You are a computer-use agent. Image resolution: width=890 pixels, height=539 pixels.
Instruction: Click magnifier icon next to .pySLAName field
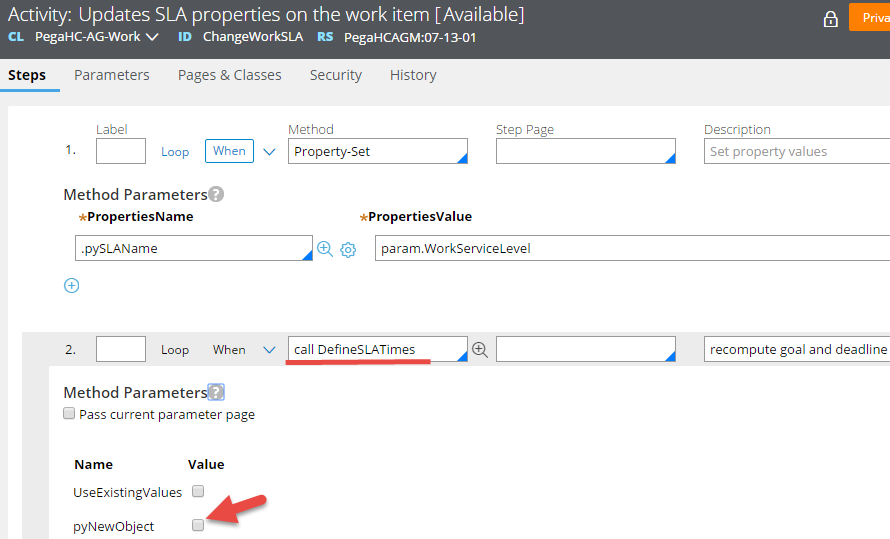325,249
